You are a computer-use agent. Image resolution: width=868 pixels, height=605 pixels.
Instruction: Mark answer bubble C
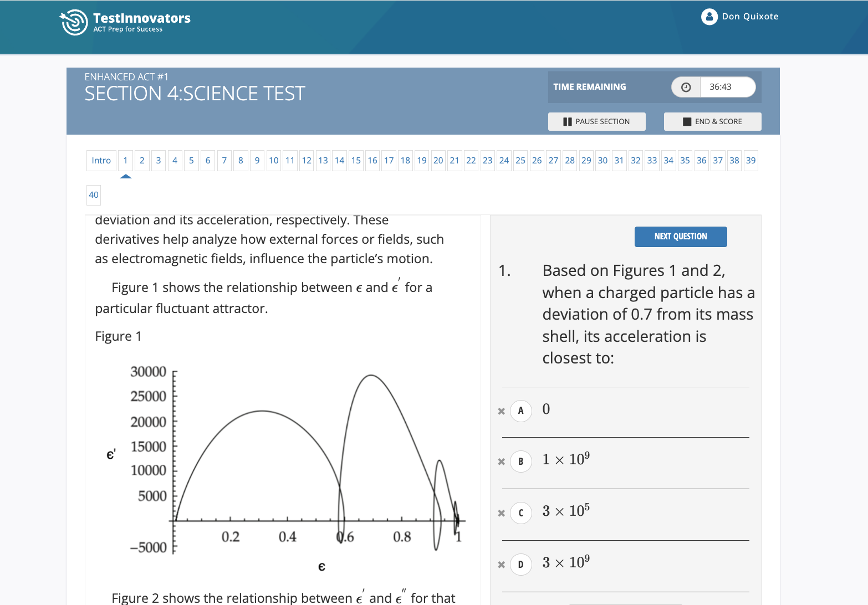pyautogui.click(x=520, y=513)
